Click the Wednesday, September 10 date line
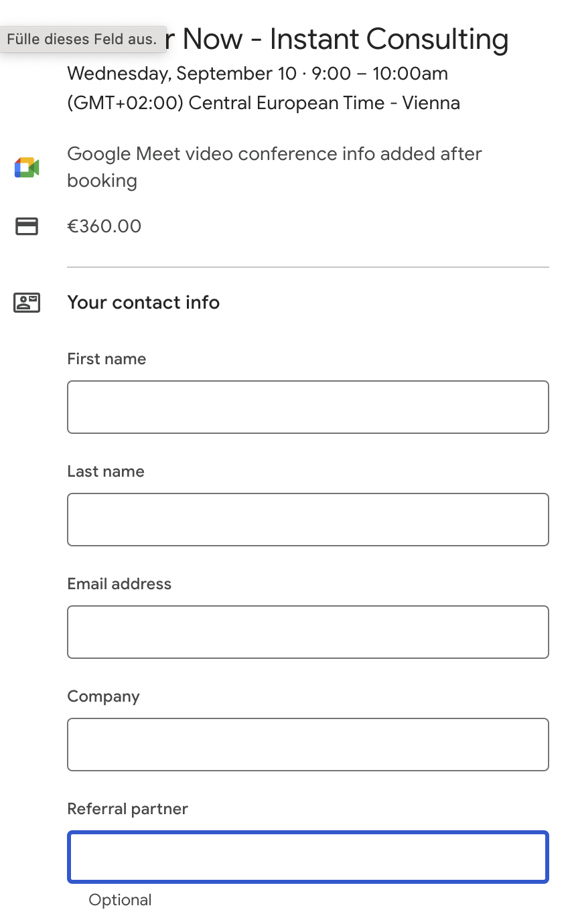This screenshot has height=924, width=572. [x=258, y=73]
